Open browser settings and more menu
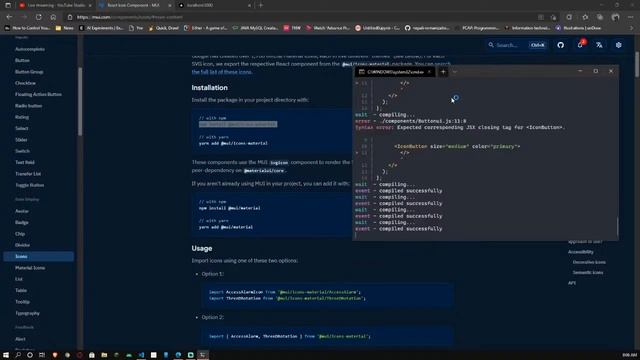The width and height of the screenshot is (640, 360). [x=631, y=17]
